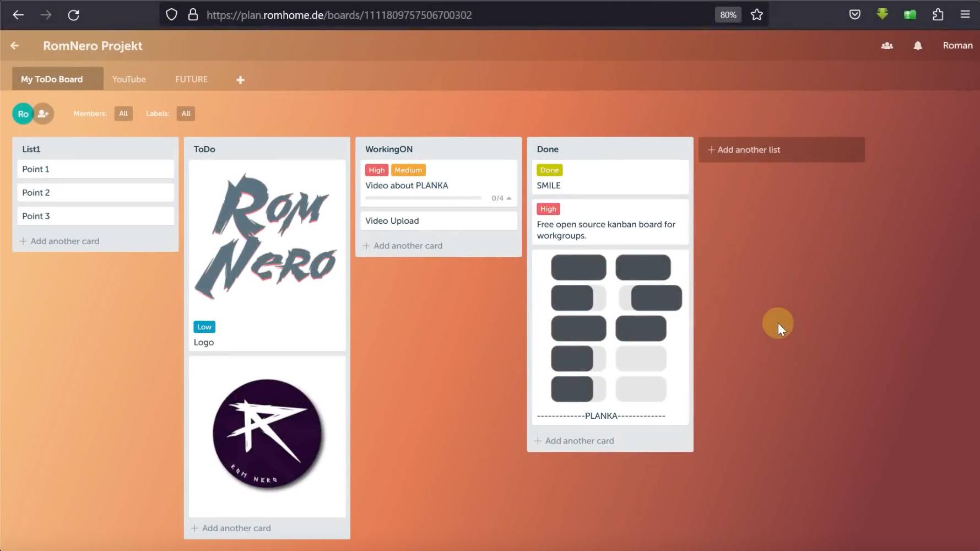The height and width of the screenshot is (551, 980).
Task: Switch to My ToDo Board tab
Action: 58,79
